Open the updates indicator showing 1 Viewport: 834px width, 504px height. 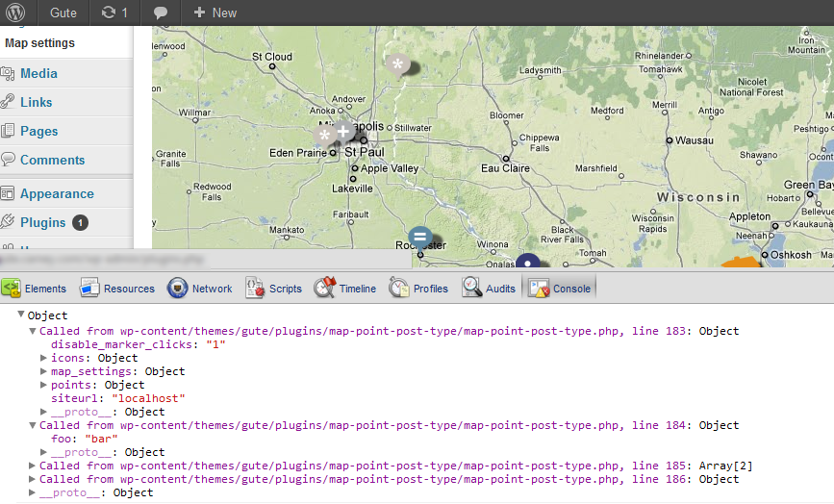click(x=114, y=13)
